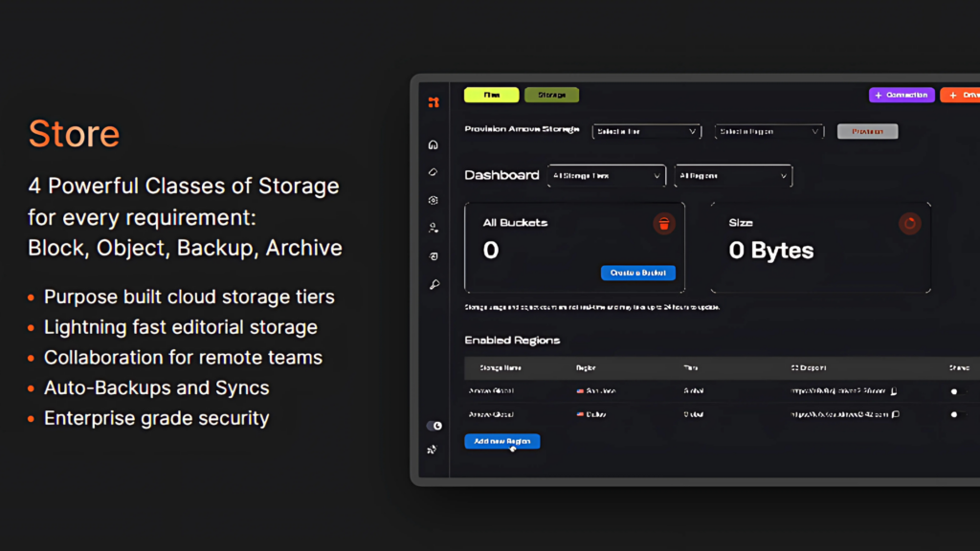Expand the All Regions filter dropdown
The height and width of the screenshot is (551, 980).
tap(733, 176)
